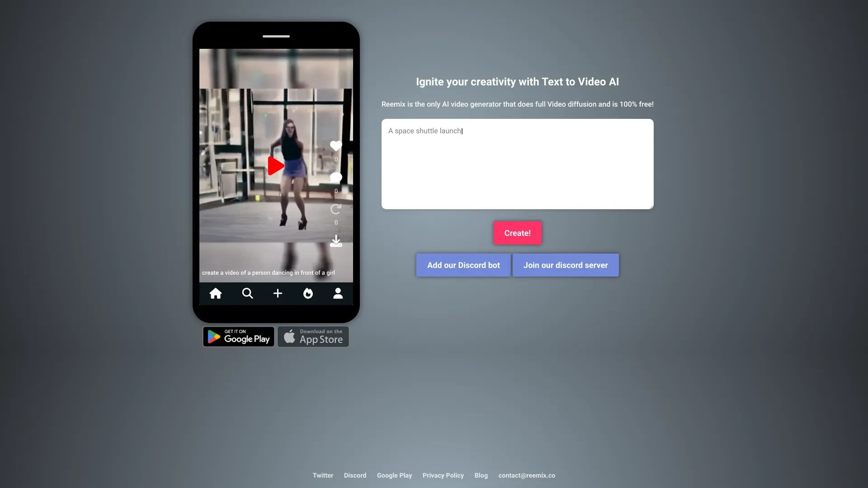
Task: Select Discord link in the footer menu
Action: point(355,475)
